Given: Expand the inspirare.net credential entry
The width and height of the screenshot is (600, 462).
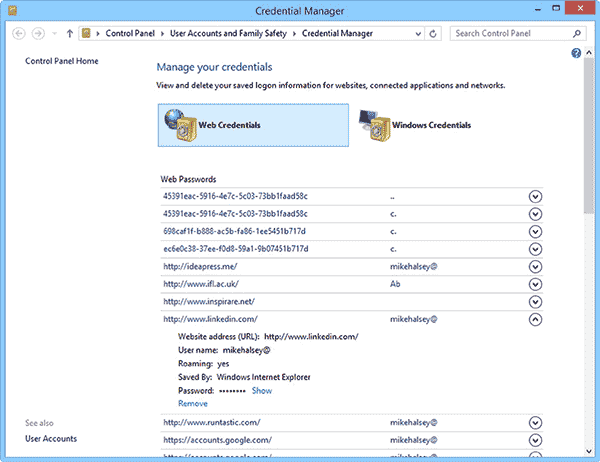Looking at the screenshot, I should coord(535,302).
